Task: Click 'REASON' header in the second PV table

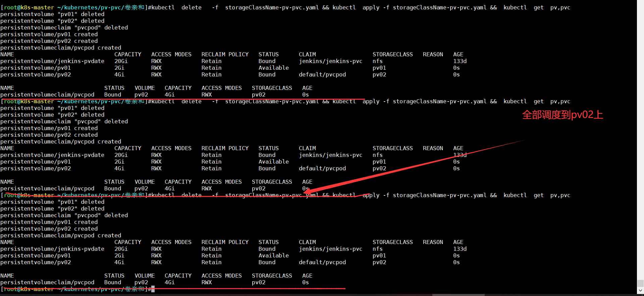Action: tap(433, 148)
